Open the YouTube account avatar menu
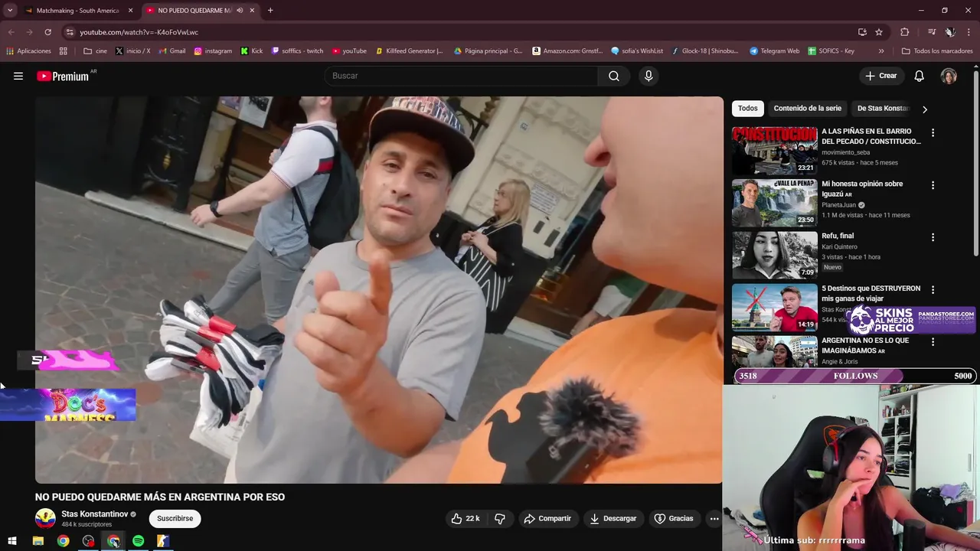 949,76
